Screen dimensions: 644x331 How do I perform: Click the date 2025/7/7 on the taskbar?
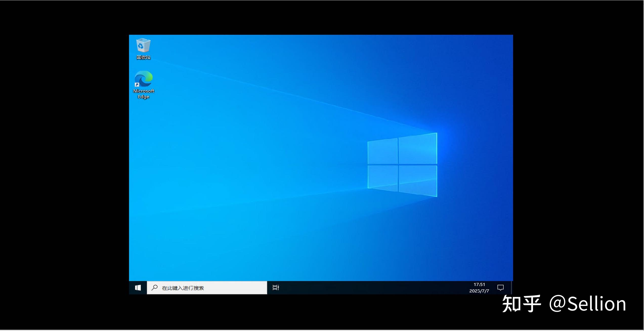(x=480, y=291)
